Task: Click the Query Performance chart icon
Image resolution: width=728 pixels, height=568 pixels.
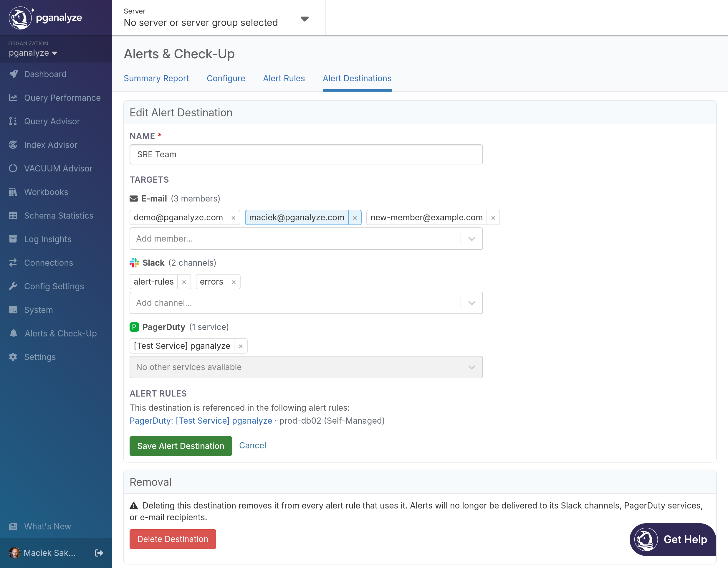Action: point(13,98)
